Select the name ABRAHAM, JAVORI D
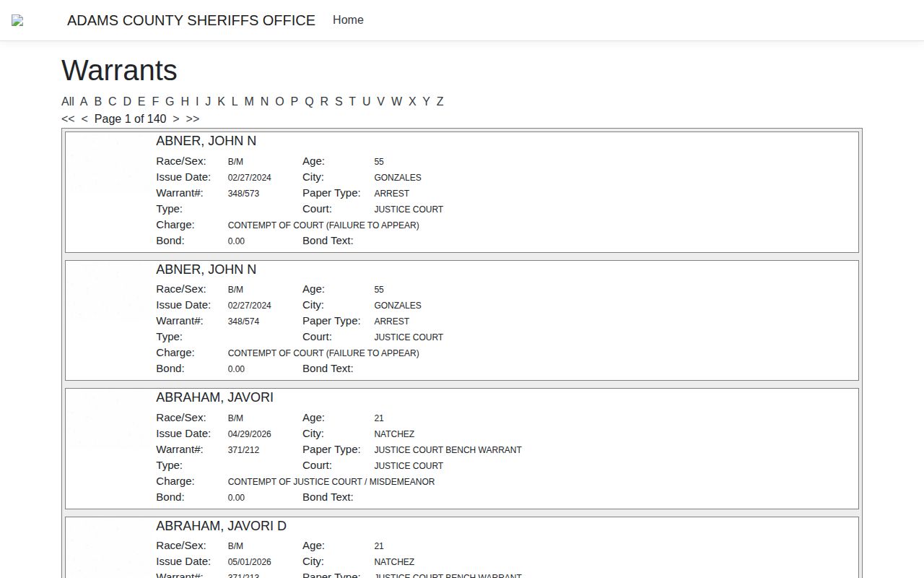Screen dimensions: 924x578 click(221, 526)
